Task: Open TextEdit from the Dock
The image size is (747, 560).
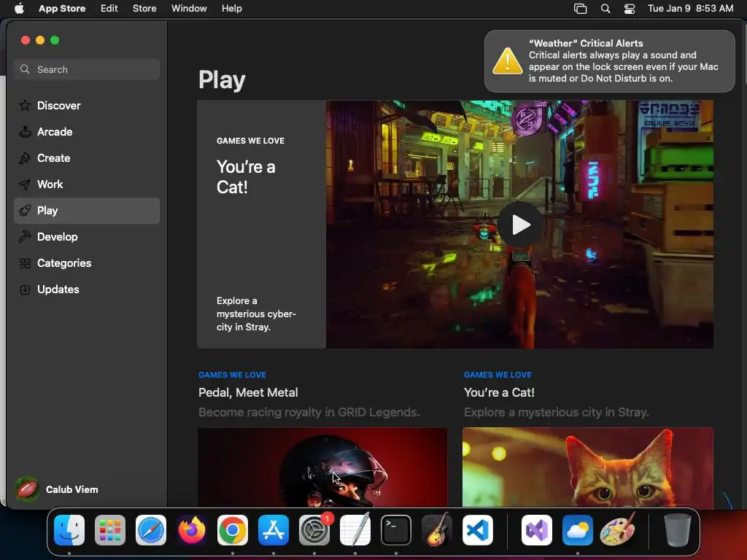Action: [355, 530]
